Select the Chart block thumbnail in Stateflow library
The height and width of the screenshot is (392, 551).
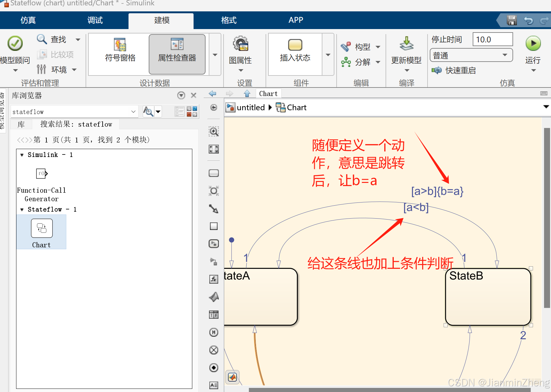41,228
